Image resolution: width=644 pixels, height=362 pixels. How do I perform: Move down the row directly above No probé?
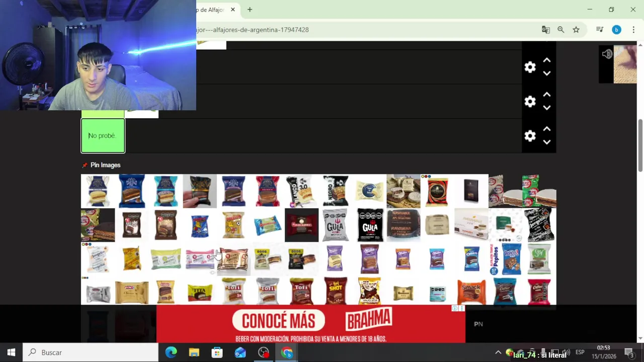click(547, 108)
